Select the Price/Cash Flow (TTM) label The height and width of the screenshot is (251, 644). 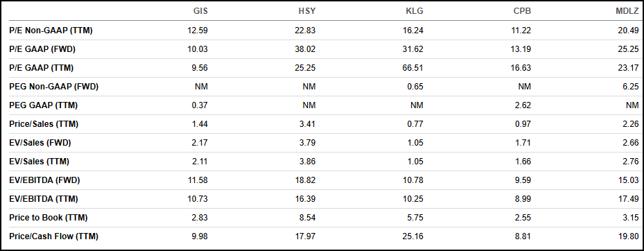[x=53, y=236]
